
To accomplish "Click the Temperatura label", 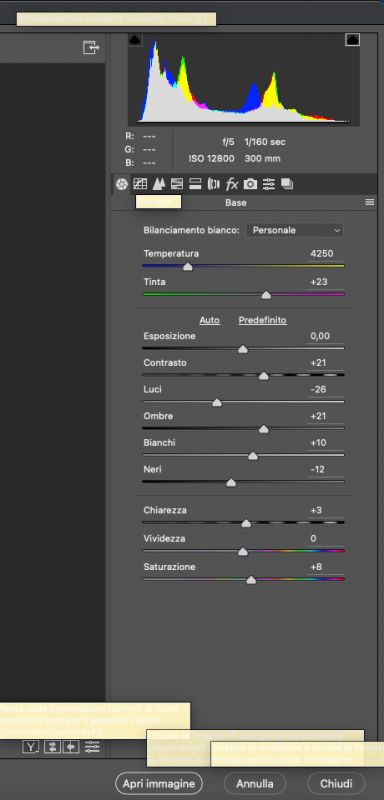I will [x=171, y=254].
